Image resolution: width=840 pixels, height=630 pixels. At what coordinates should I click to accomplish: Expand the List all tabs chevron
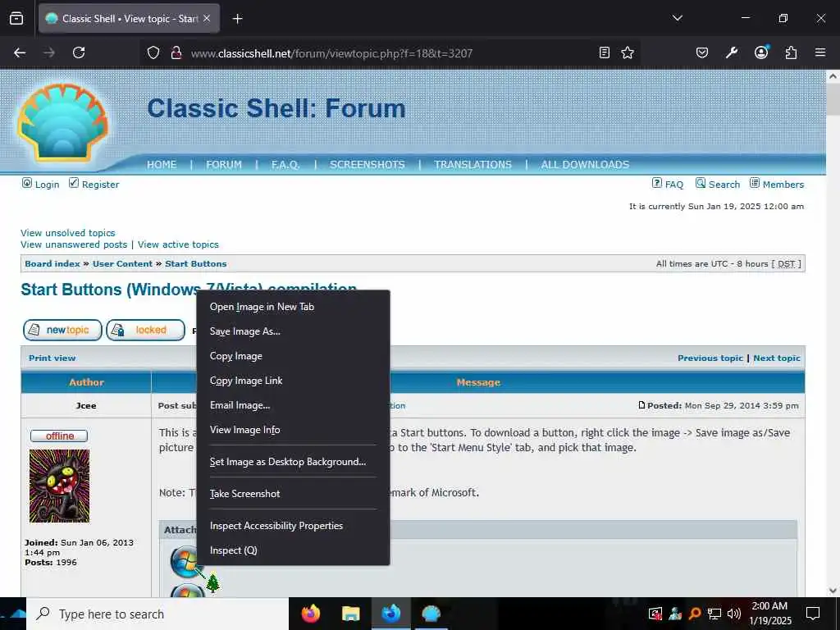point(677,18)
